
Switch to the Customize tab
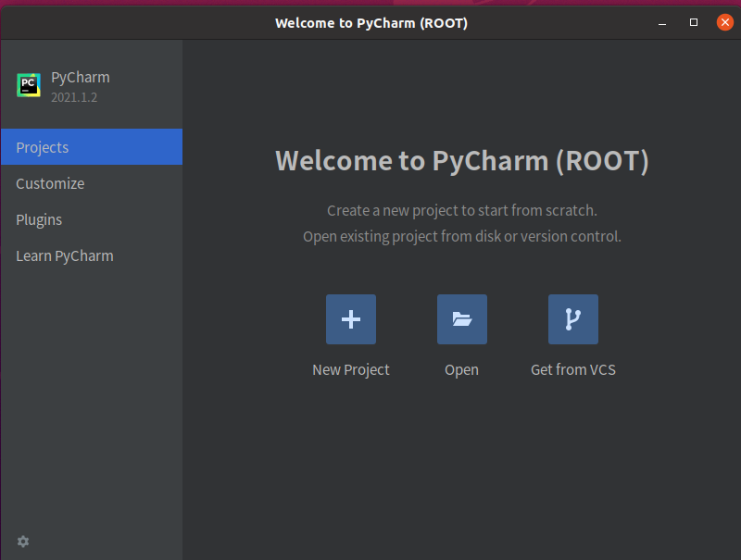(x=92, y=183)
